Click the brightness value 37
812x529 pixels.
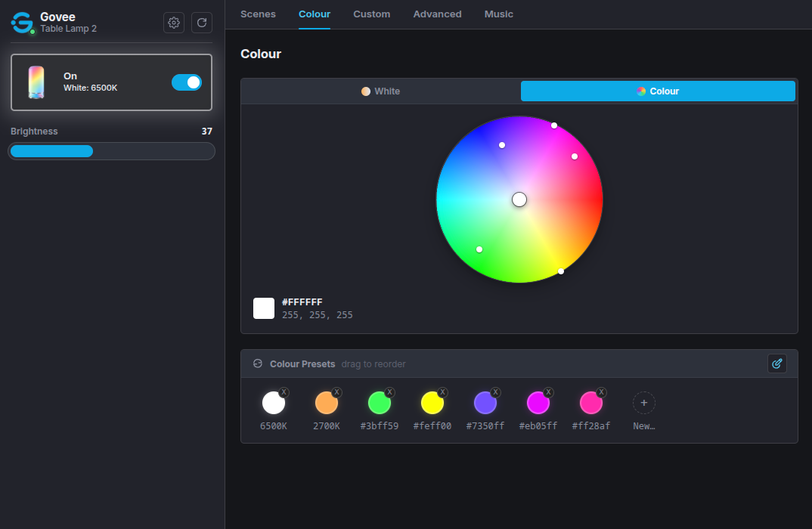tap(206, 131)
